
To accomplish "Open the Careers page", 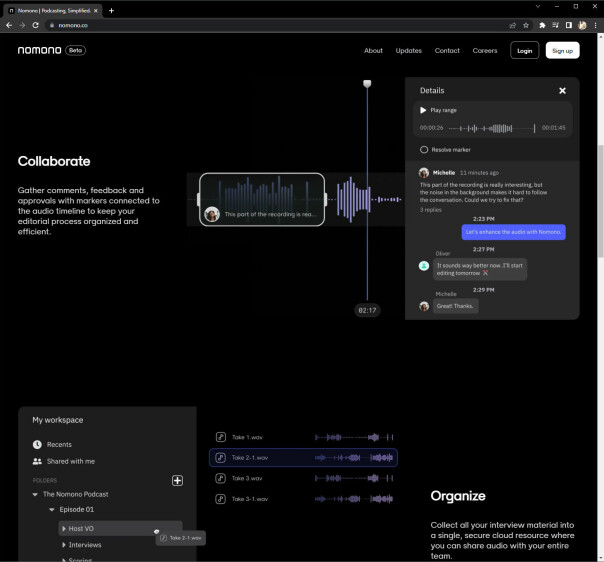I will point(485,50).
